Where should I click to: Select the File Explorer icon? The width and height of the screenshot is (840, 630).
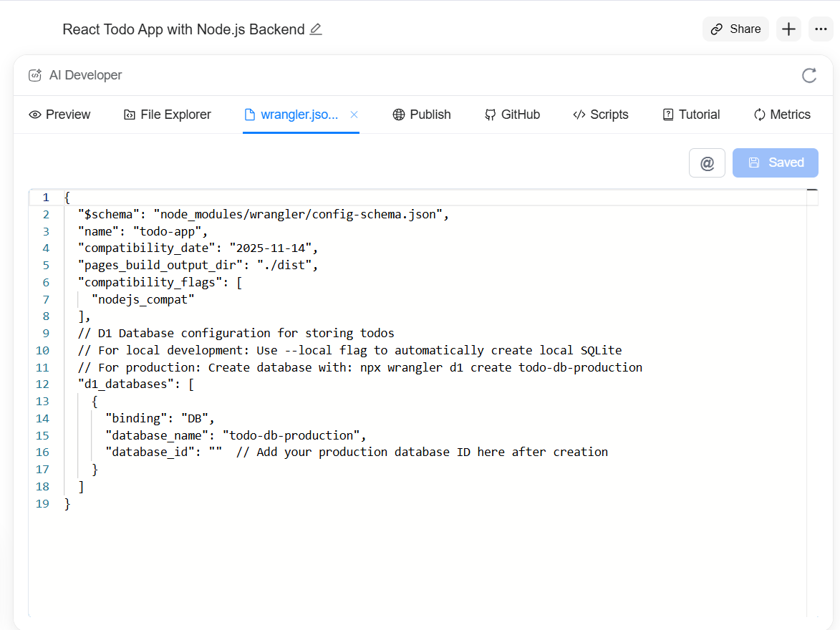click(130, 115)
